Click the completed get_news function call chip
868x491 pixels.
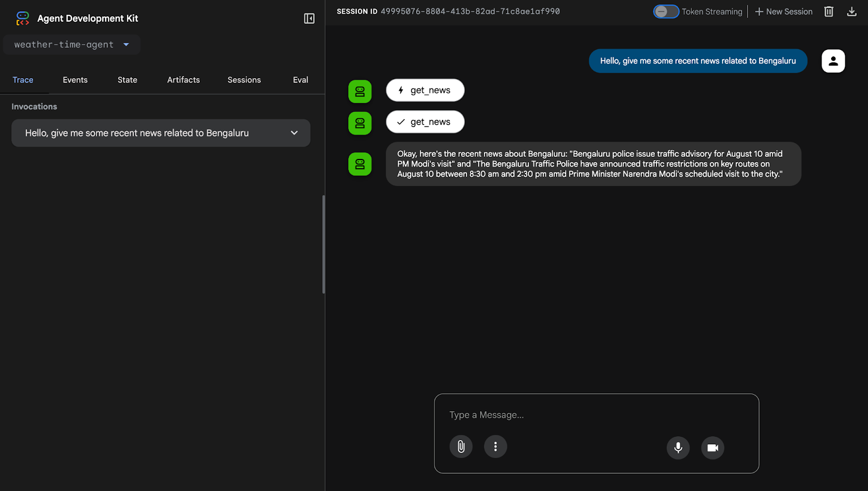pyautogui.click(x=425, y=122)
